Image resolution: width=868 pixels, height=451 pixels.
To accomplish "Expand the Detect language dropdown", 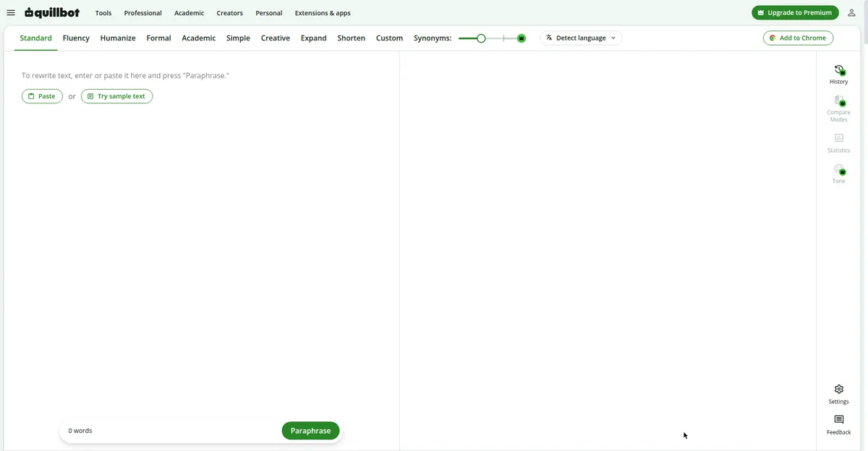I will tap(581, 38).
